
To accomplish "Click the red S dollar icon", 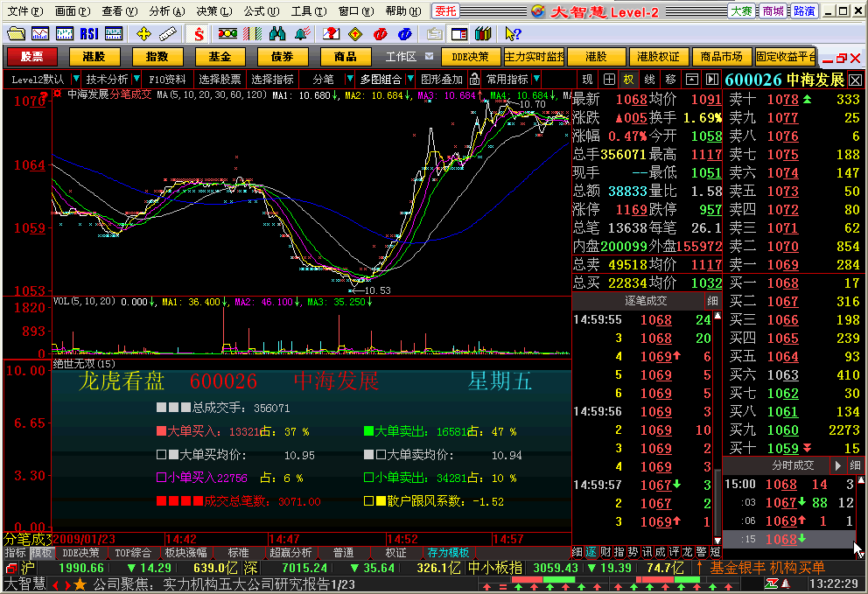I will 199,34.
